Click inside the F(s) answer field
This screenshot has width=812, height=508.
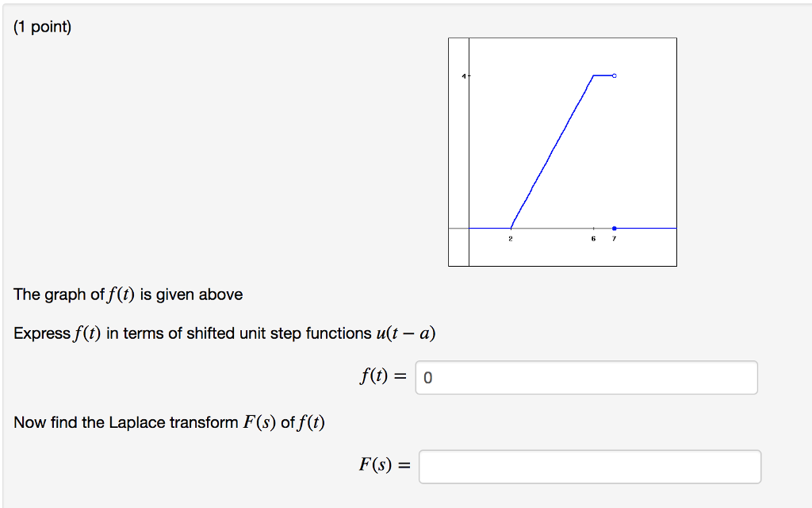590,467
